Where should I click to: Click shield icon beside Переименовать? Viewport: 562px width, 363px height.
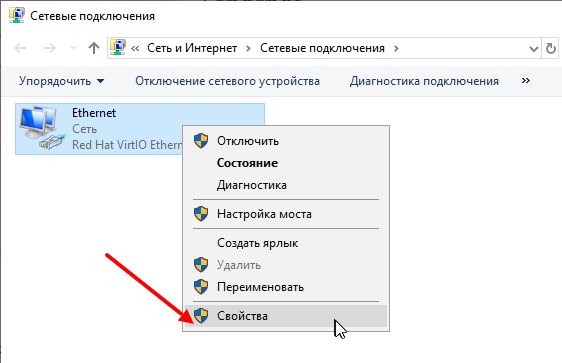pyautogui.click(x=201, y=287)
